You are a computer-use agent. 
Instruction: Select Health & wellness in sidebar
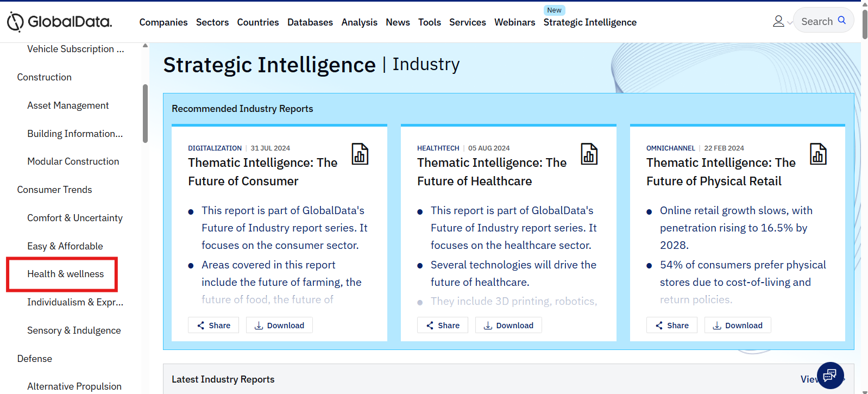[x=66, y=274]
